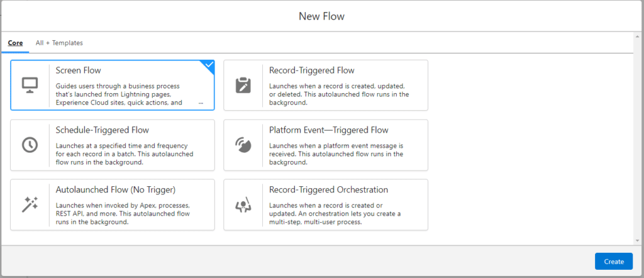
Task: Click the Record-Triggered Flow clipboard icon
Action: 243,85
